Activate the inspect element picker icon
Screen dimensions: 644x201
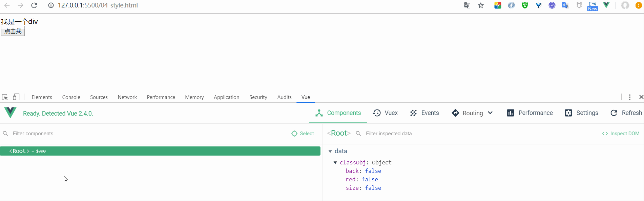[5, 97]
